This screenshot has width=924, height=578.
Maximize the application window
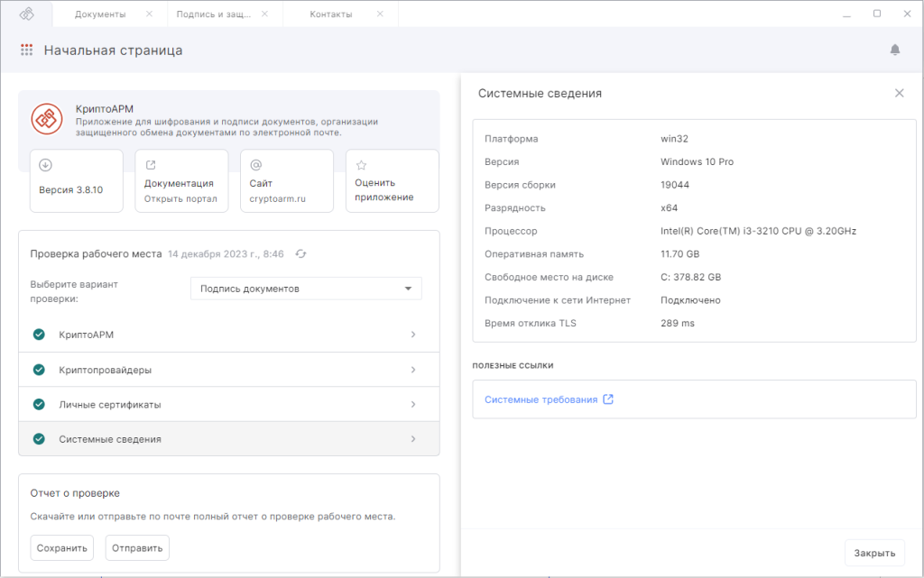(x=877, y=14)
